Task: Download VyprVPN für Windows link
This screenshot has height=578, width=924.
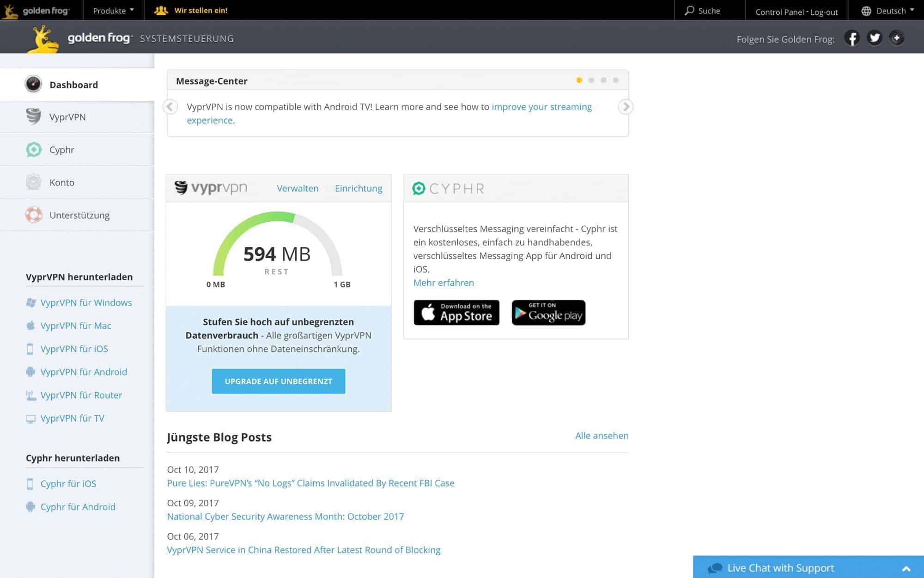Action: coord(86,302)
